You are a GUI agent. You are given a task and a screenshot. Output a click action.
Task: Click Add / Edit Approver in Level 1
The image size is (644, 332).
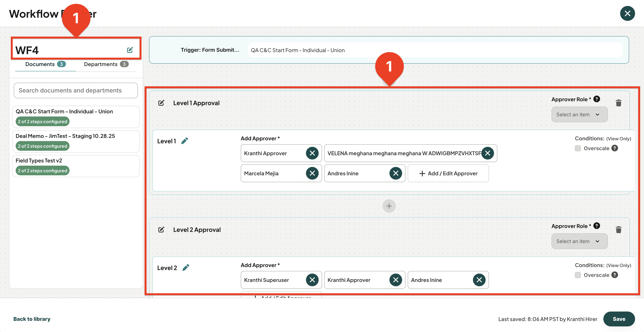(x=448, y=173)
